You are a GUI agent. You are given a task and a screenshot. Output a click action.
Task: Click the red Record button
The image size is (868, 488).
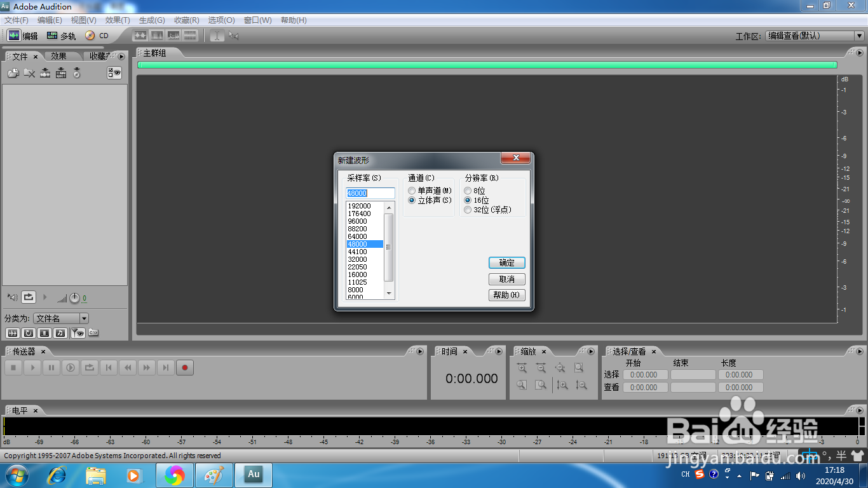pyautogui.click(x=185, y=367)
